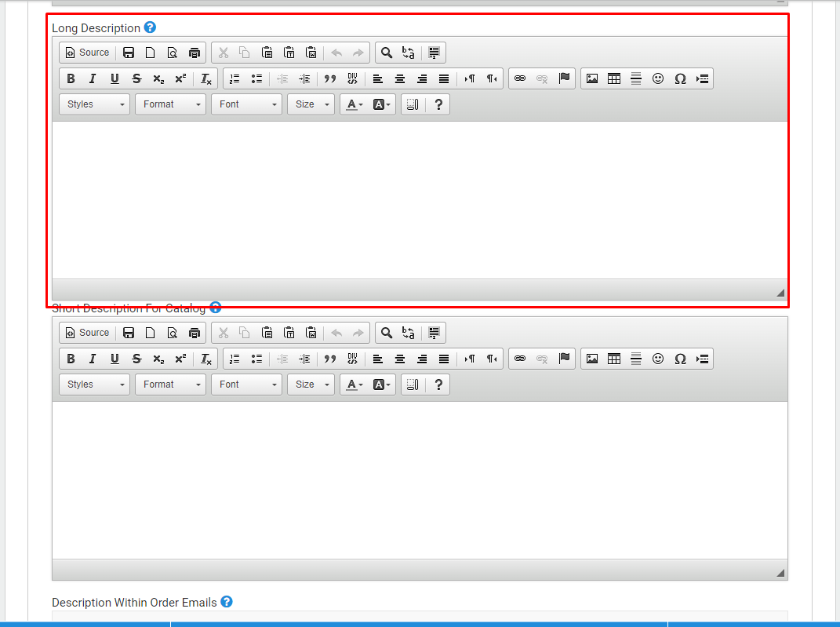Viewport: 840px width, 627px height.
Task: Click Show Blocks in Long Description toolbar
Action: click(413, 104)
